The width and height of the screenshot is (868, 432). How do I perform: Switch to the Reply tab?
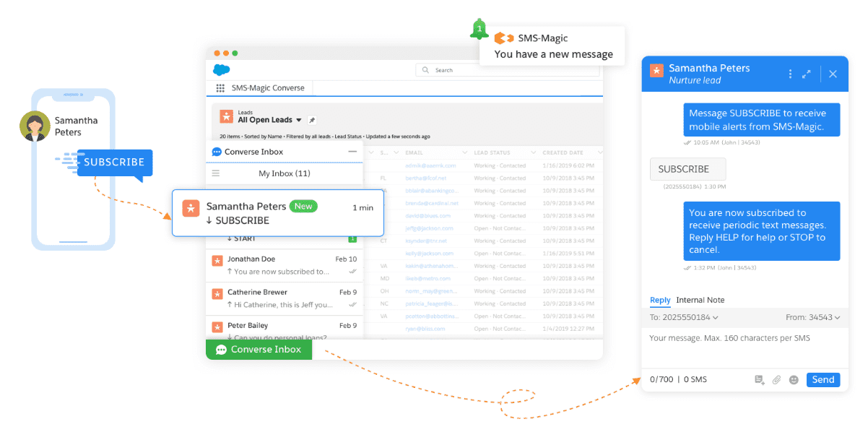660,300
